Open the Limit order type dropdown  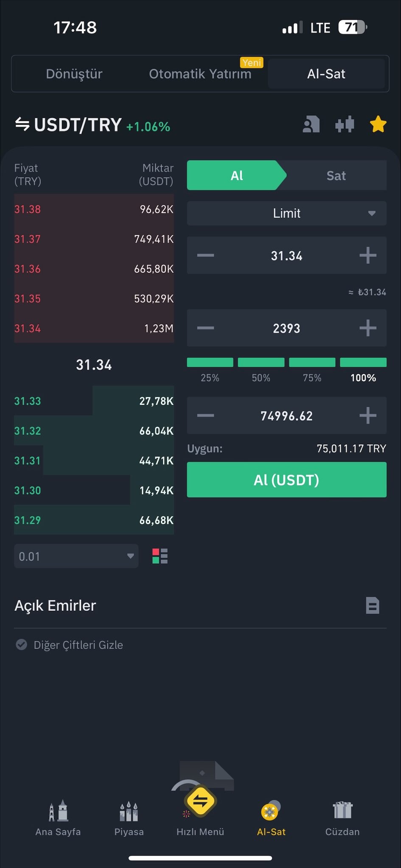[287, 213]
